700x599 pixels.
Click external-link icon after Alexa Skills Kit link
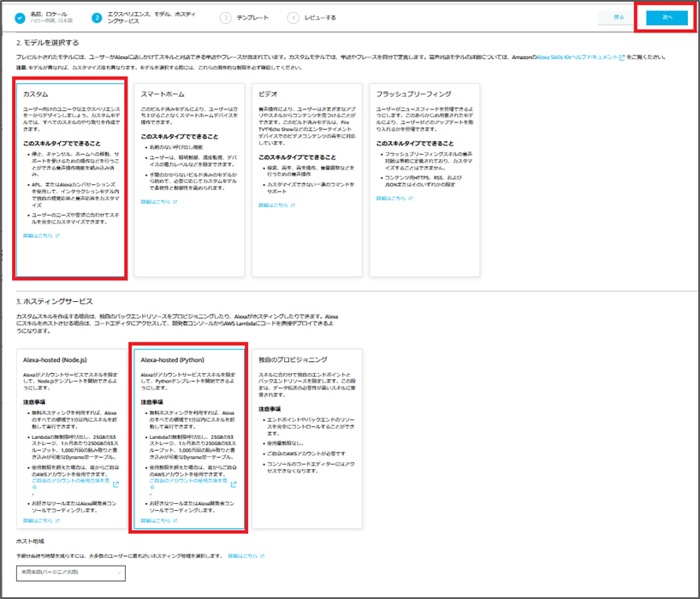coord(622,57)
